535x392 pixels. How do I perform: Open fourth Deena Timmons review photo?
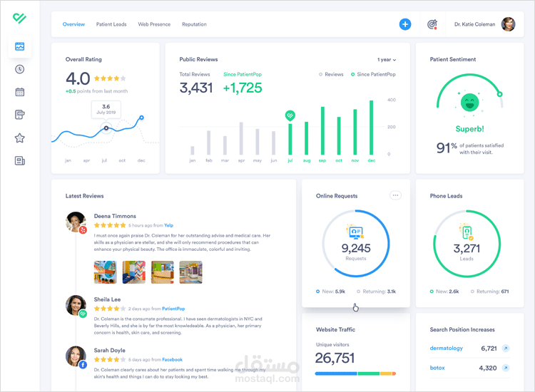(190, 272)
